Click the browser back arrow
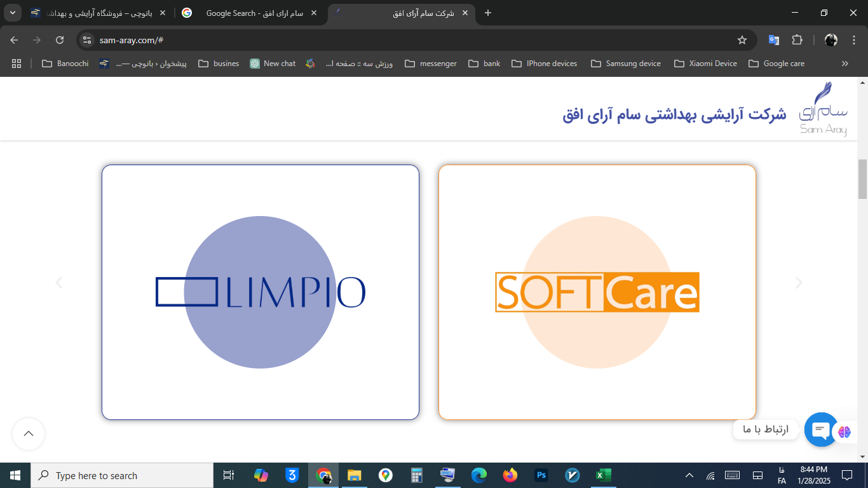868x488 pixels. [x=14, y=40]
